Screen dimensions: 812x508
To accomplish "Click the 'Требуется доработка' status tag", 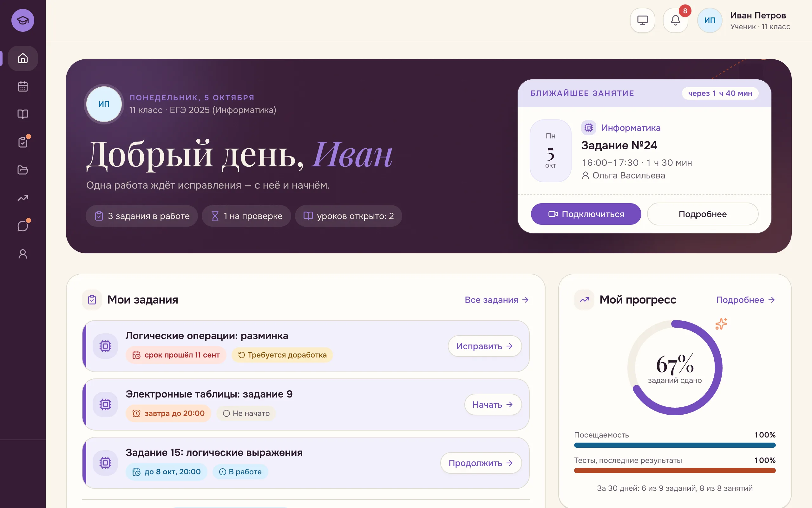I will [282, 355].
